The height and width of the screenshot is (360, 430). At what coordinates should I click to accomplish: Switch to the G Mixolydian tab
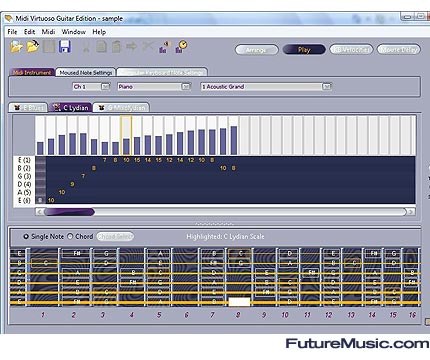tap(121, 108)
